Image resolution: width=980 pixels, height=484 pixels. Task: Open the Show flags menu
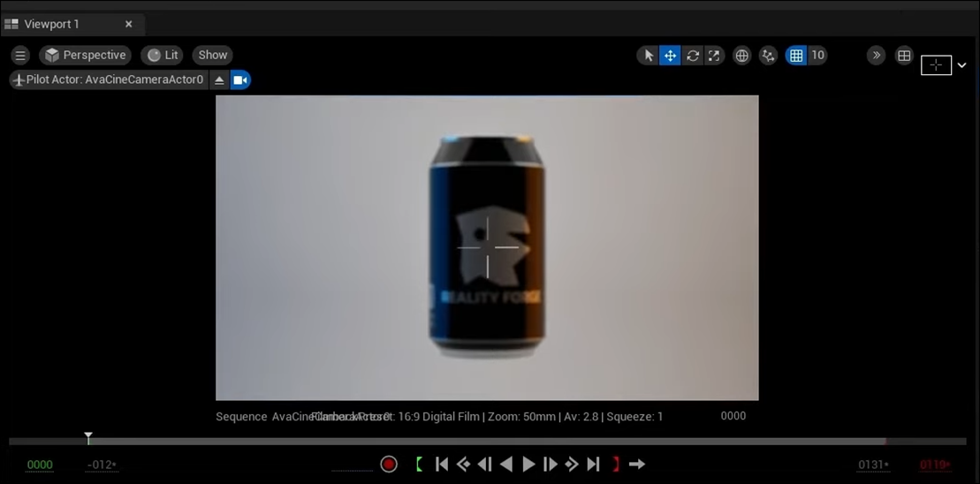click(x=212, y=55)
